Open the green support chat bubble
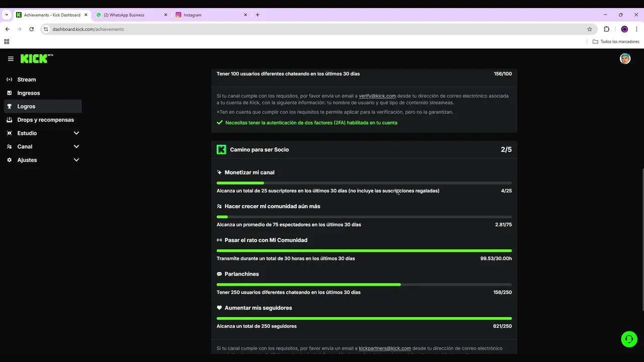This screenshot has height=362, width=644. [x=629, y=339]
